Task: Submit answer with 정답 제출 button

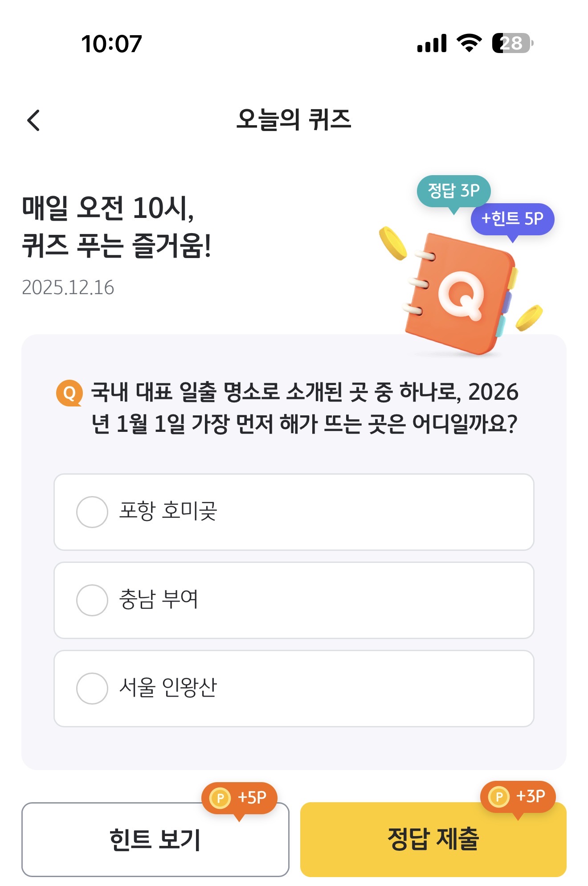Action: pyautogui.click(x=433, y=840)
